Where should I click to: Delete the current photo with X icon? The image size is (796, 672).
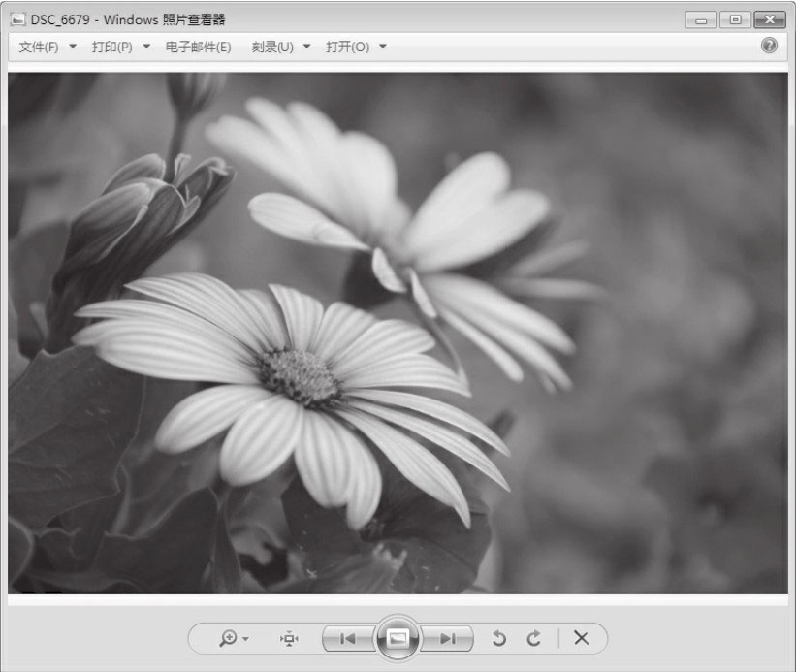point(581,638)
